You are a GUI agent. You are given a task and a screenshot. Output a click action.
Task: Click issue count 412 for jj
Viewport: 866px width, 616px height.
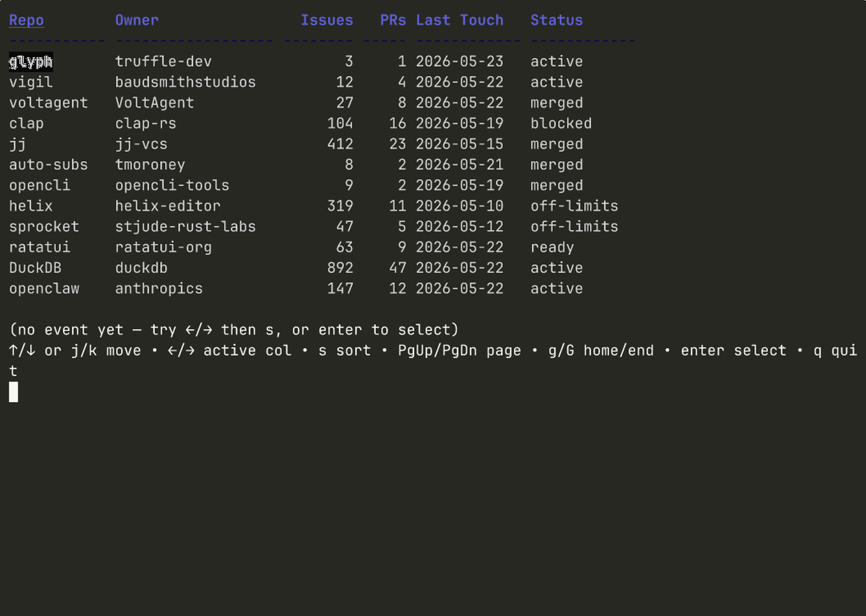tap(340, 145)
